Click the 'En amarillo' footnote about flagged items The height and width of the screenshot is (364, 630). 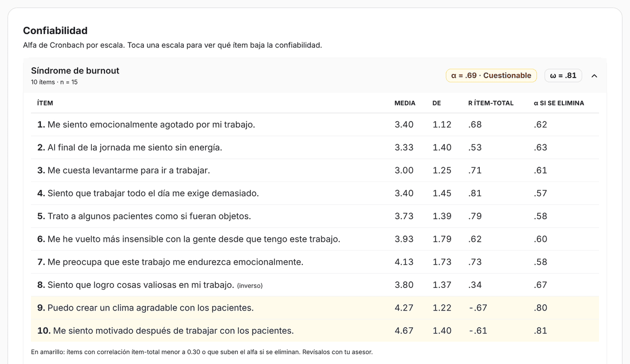202,351
